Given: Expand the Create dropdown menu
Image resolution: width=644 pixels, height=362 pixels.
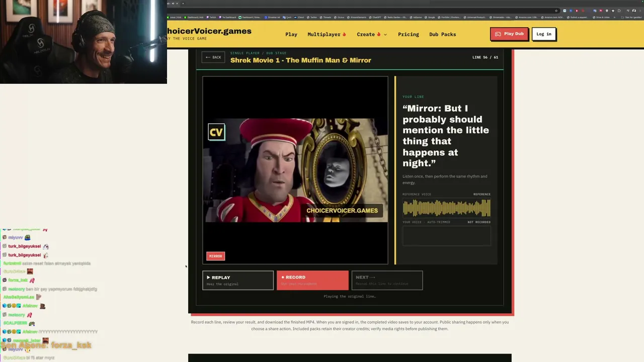Looking at the screenshot, I should 372,34.
